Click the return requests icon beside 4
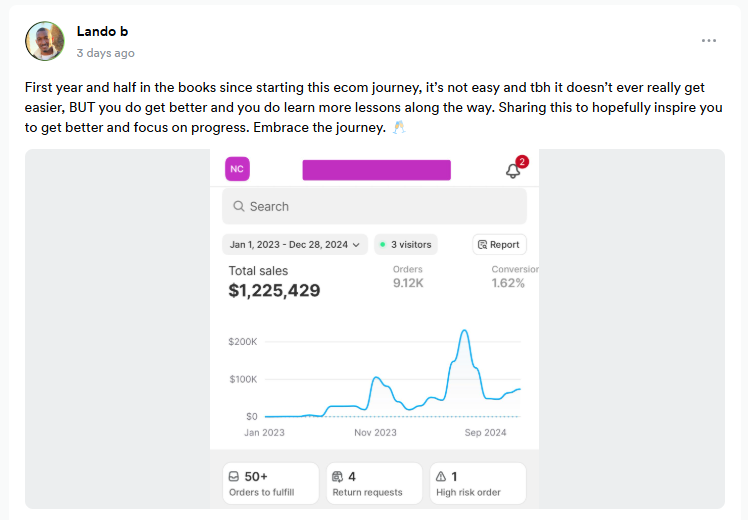748x520 pixels. 337,477
